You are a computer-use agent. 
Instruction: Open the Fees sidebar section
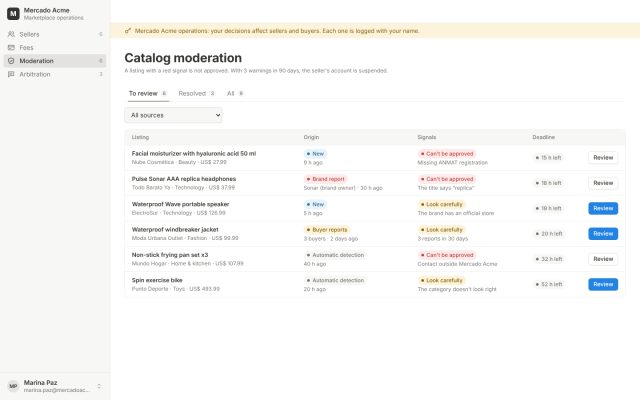pyautogui.click(x=55, y=48)
